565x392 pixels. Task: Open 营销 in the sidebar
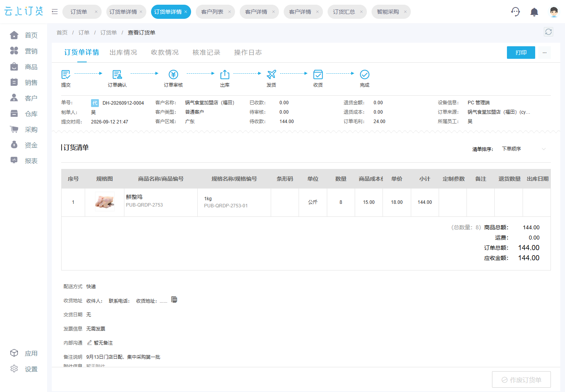tap(24, 51)
